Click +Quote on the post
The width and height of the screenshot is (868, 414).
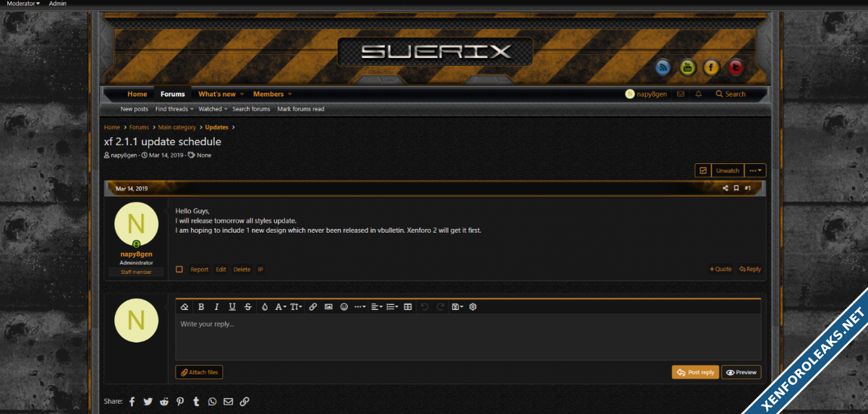coord(720,269)
